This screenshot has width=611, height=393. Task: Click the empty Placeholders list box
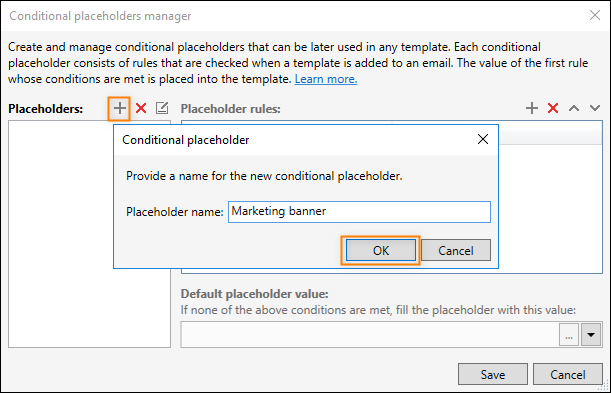coord(60,234)
